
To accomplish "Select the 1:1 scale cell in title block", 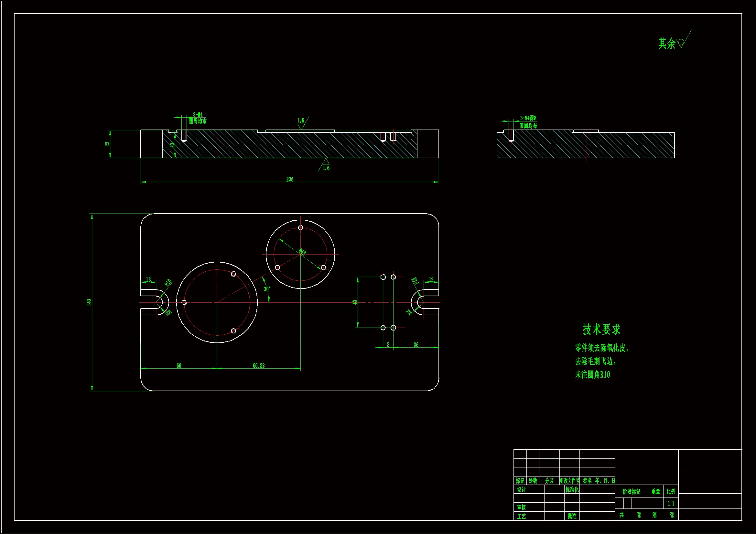I will [671, 503].
